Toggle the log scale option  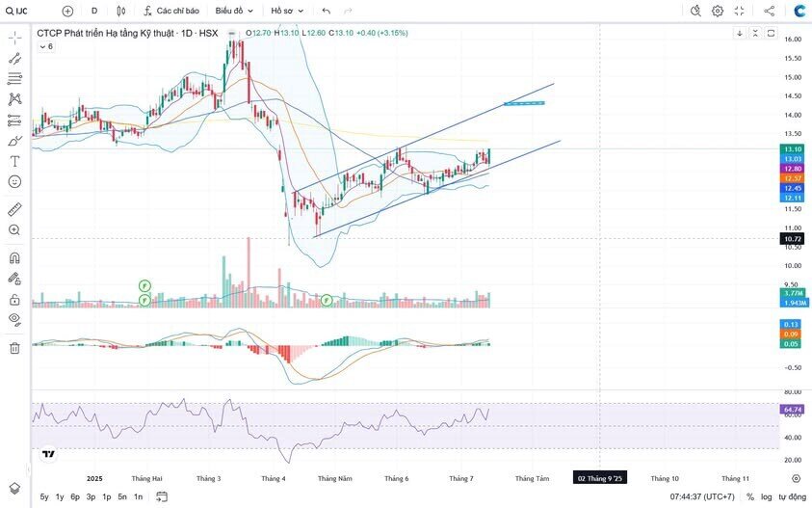(x=766, y=496)
